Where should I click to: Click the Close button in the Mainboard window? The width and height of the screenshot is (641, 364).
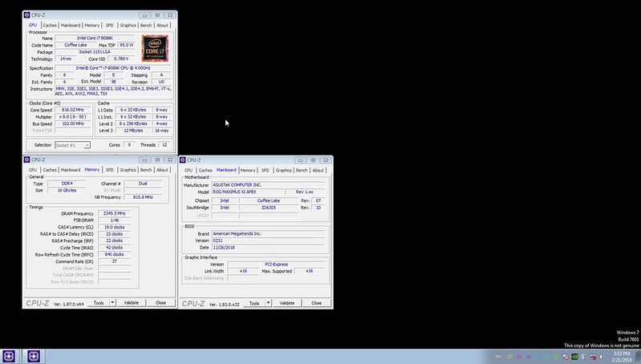coord(316,303)
